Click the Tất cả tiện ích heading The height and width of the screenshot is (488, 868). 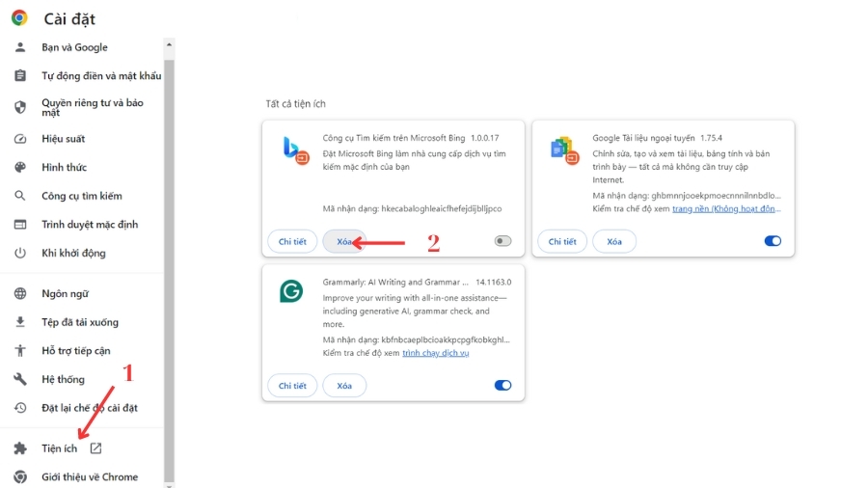coord(296,103)
